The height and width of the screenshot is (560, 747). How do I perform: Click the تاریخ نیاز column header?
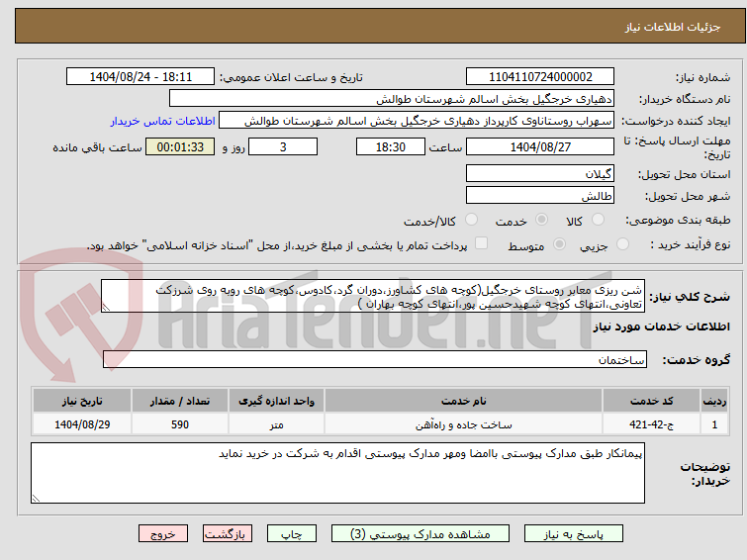coord(82,401)
